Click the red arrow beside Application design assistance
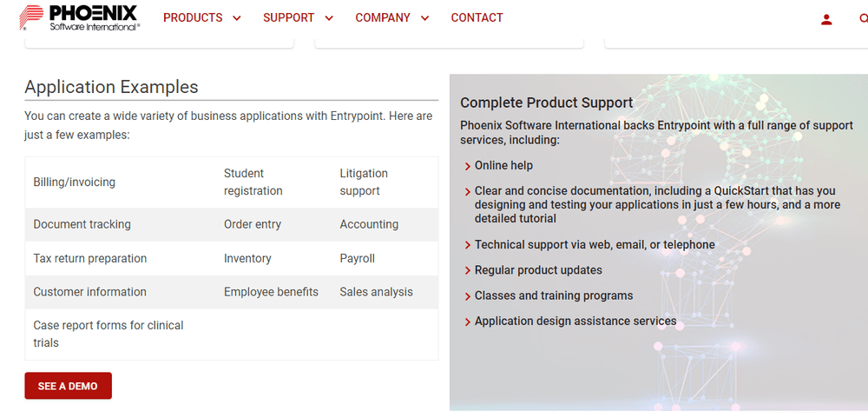 468,322
